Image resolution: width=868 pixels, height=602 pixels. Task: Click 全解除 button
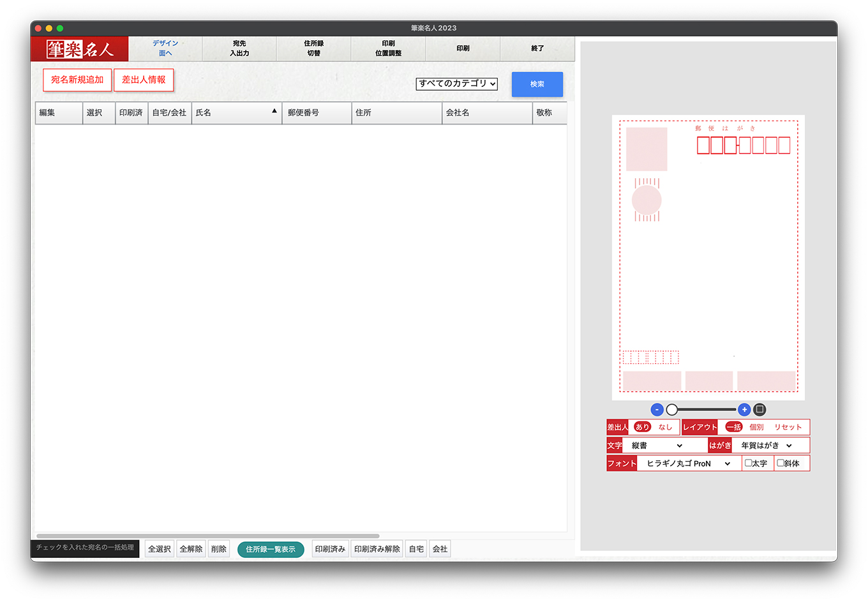pyautogui.click(x=191, y=549)
